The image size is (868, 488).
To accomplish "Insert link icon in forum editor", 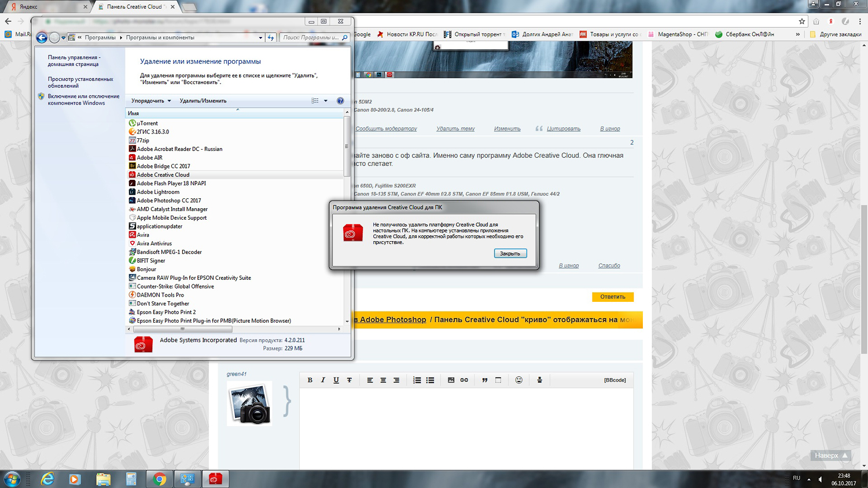I will (x=464, y=380).
